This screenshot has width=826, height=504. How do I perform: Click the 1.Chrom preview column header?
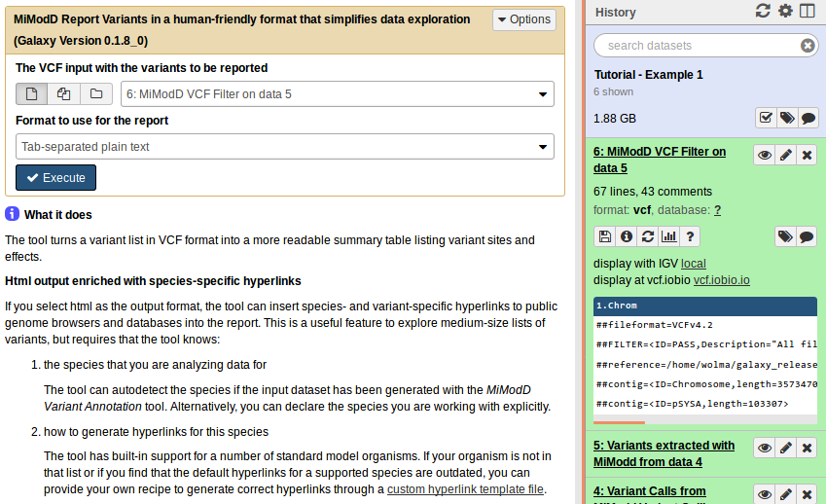[x=704, y=306]
